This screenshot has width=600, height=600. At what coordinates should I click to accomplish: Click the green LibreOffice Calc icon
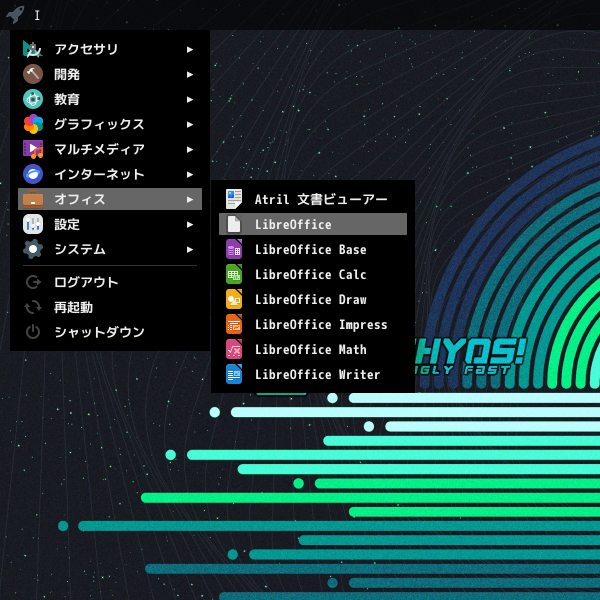coord(234,274)
